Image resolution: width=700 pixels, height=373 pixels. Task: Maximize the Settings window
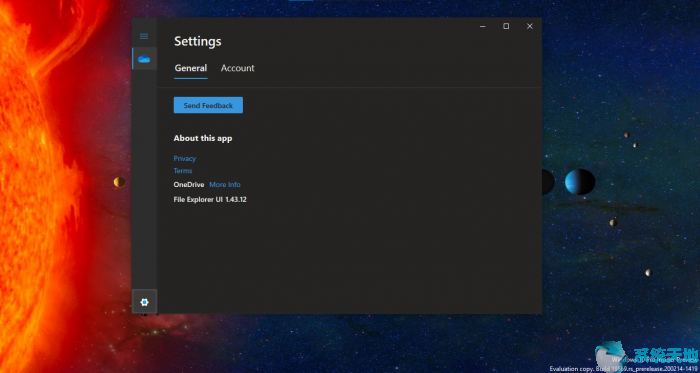506,26
